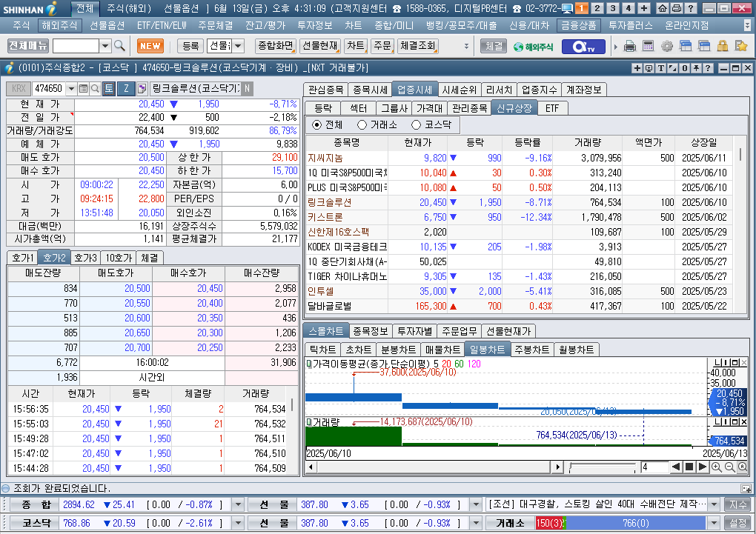
Task: Click the title bar printer icon
Action: coord(677,8)
